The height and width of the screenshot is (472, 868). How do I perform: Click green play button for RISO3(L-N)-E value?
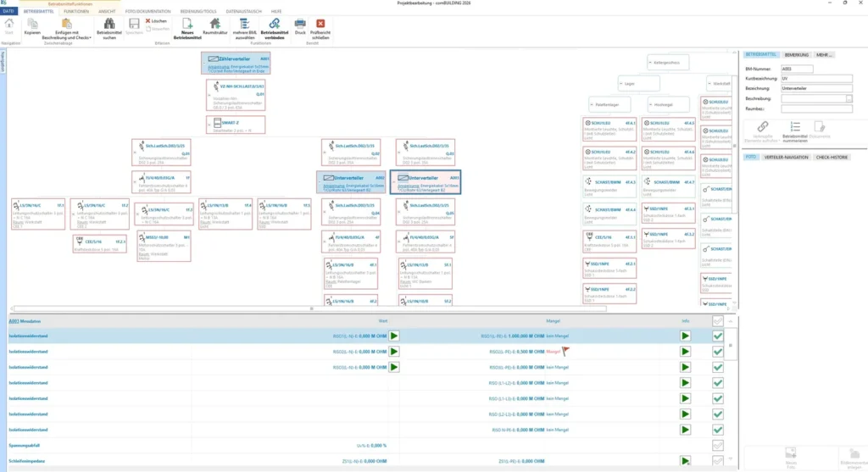click(394, 367)
